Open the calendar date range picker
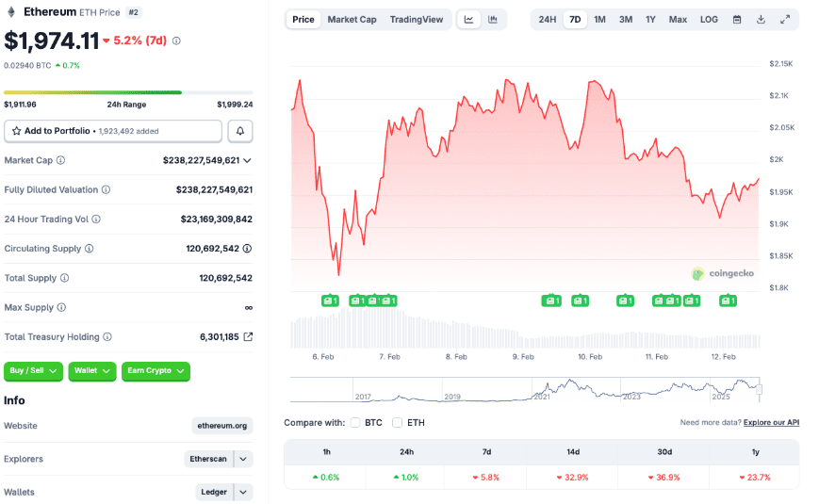The height and width of the screenshot is (504, 819). 737,20
